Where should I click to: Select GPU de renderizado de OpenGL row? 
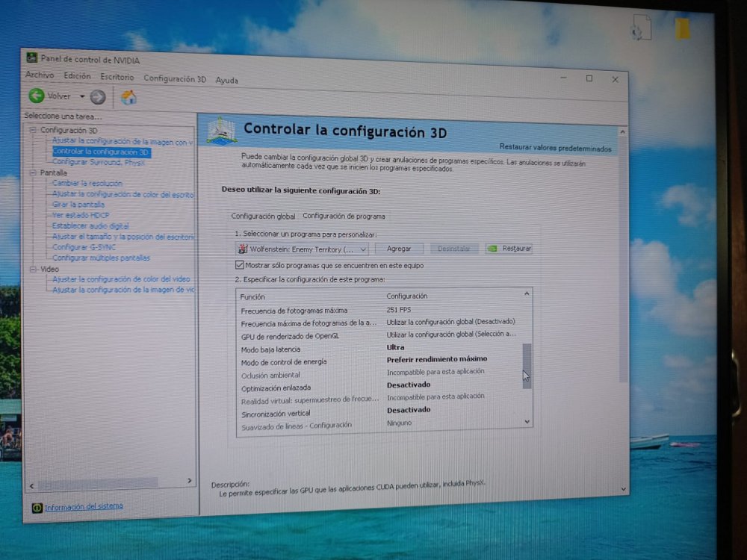pyautogui.click(x=379, y=335)
